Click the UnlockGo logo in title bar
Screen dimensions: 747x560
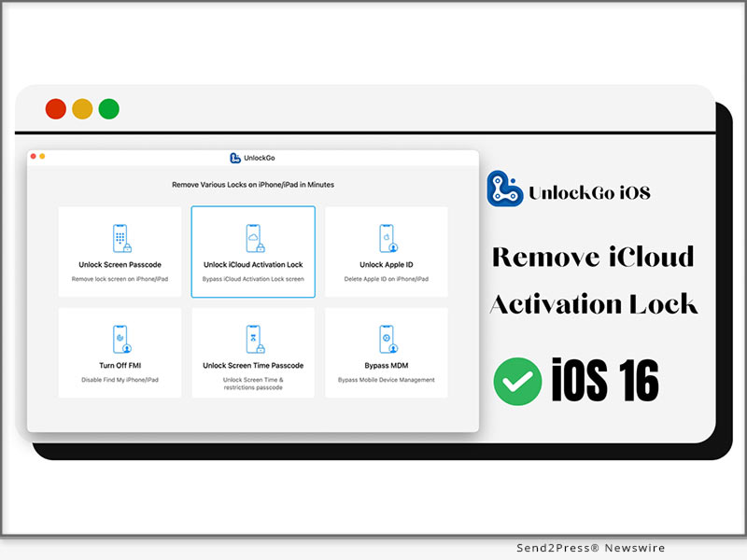235,158
